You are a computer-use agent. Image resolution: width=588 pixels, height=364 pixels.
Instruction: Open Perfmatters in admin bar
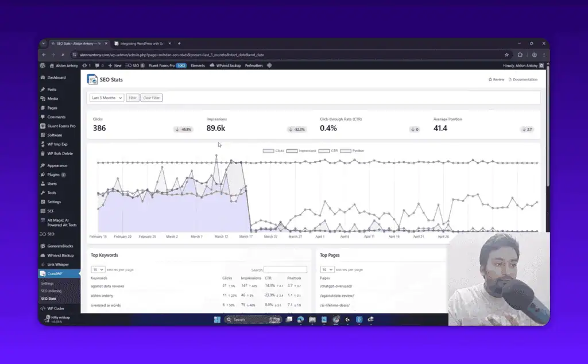click(x=254, y=65)
